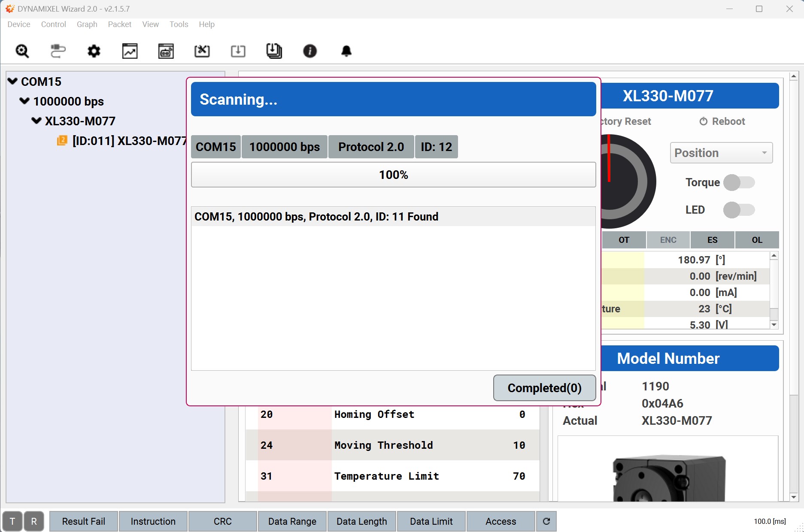Collapse the 1000000 bps tree node
This screenshot has width=804, height=532.
tap(24, 101)
